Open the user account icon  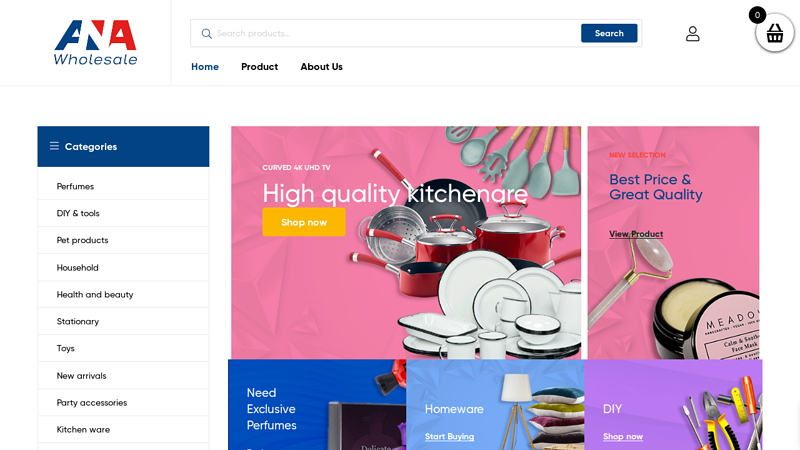(x=692, y=33)
